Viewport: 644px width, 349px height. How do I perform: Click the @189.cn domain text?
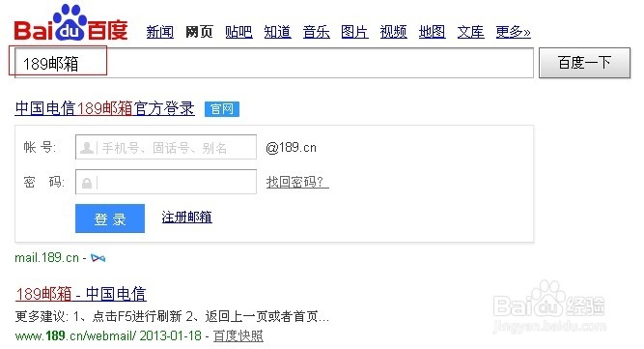[x=292, y=147]
